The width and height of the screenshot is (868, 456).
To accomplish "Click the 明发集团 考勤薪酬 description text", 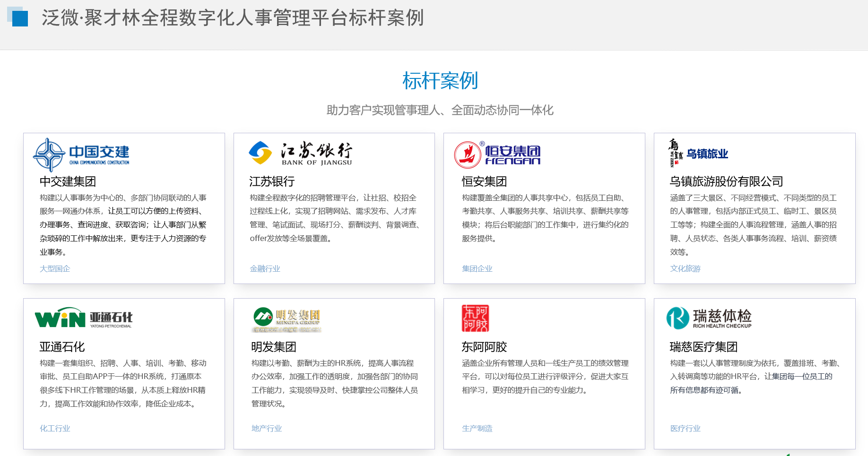I will pos(335,383).
